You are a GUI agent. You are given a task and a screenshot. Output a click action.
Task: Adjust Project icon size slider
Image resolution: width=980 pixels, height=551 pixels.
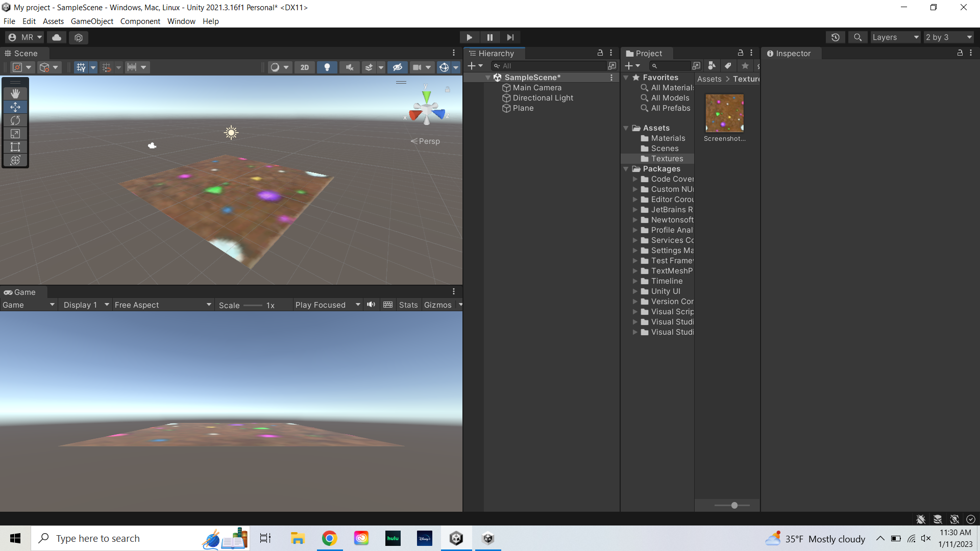(732, 505)
